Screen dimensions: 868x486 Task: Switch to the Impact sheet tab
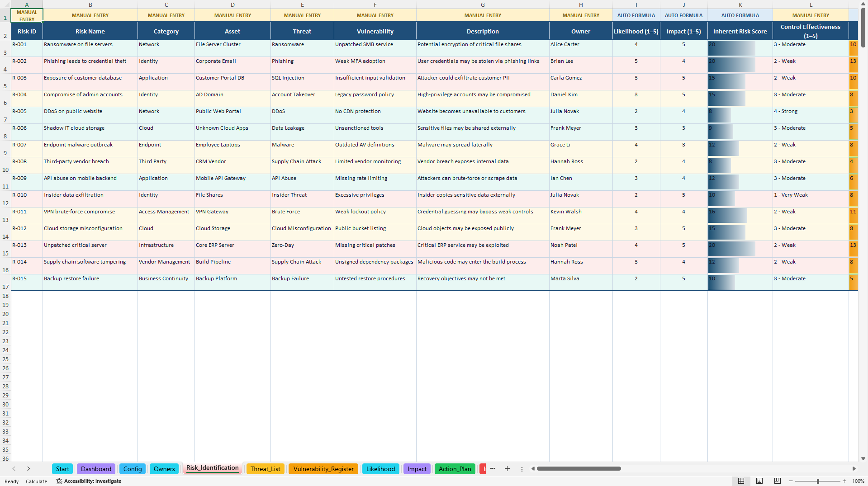(417, 469)
